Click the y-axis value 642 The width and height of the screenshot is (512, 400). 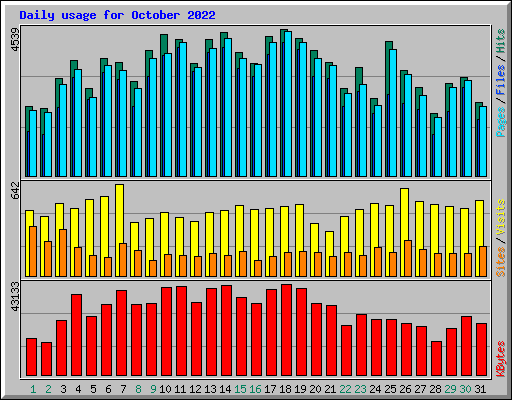[x=15, y=190]
